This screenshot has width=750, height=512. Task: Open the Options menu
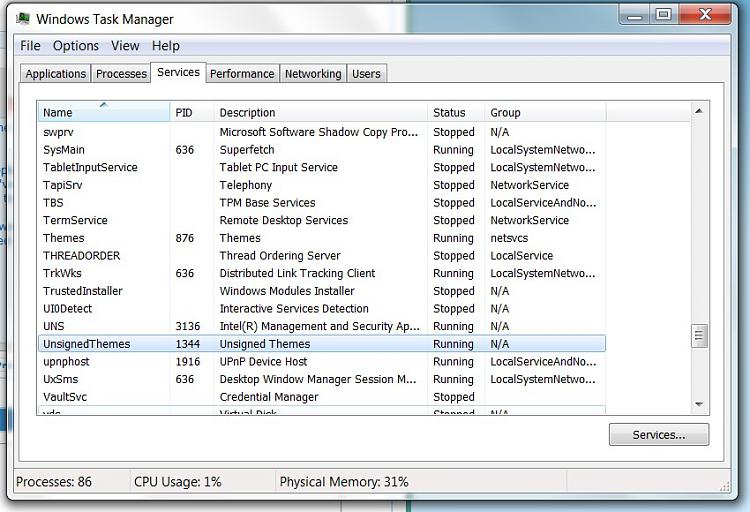[76, 46]
